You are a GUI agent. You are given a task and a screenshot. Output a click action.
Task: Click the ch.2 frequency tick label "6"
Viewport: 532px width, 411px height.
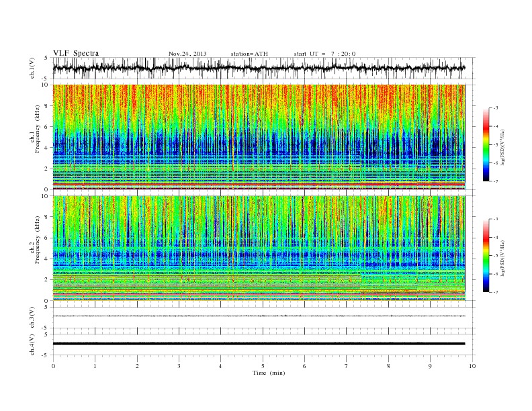pos(47,238)
